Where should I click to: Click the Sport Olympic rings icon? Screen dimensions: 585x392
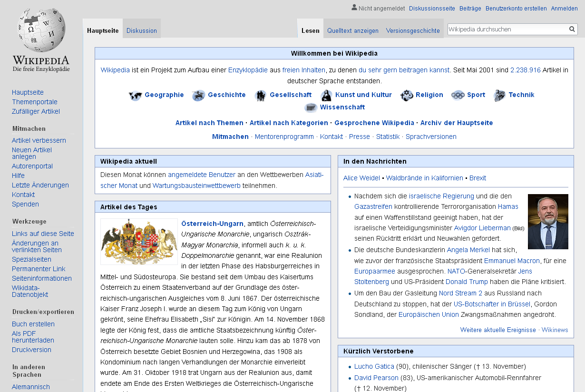[458, 95]
